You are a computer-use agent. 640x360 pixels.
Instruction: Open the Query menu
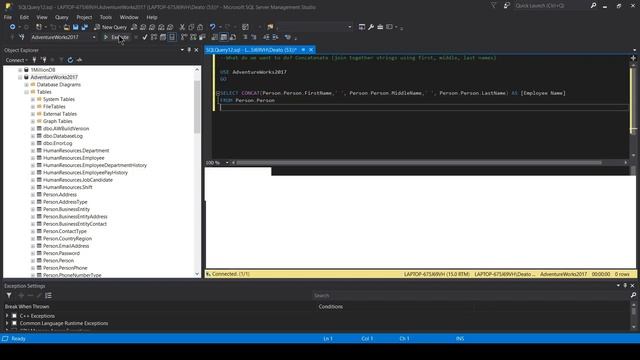tap(62, 17)
